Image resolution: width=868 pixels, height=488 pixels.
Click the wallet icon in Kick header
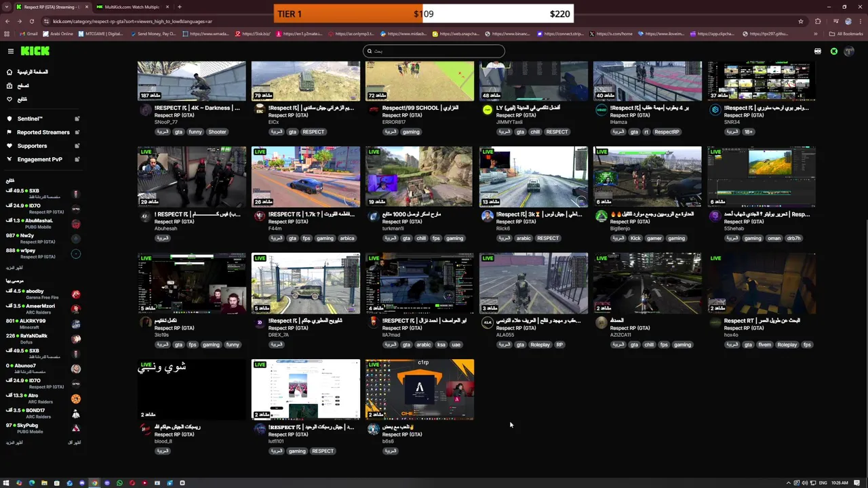coord(818,51)
